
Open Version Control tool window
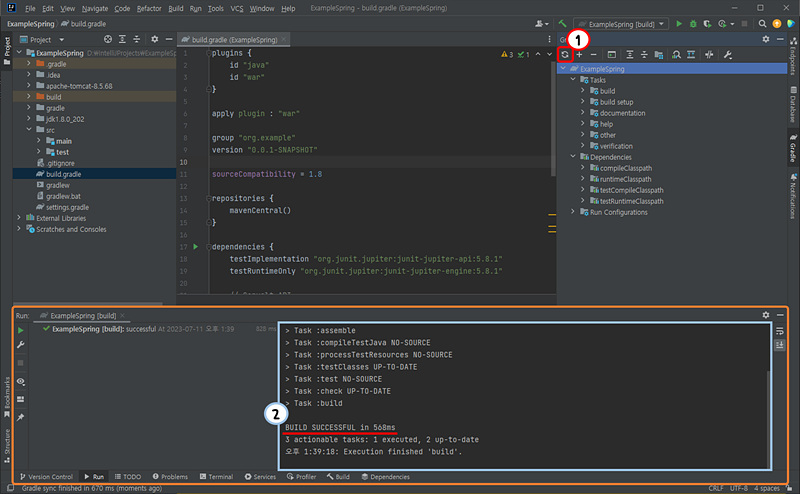(x=46, y=477)
